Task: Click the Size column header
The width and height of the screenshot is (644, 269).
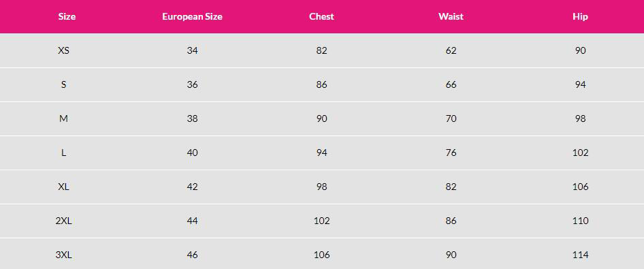Action: click(67, 17)
